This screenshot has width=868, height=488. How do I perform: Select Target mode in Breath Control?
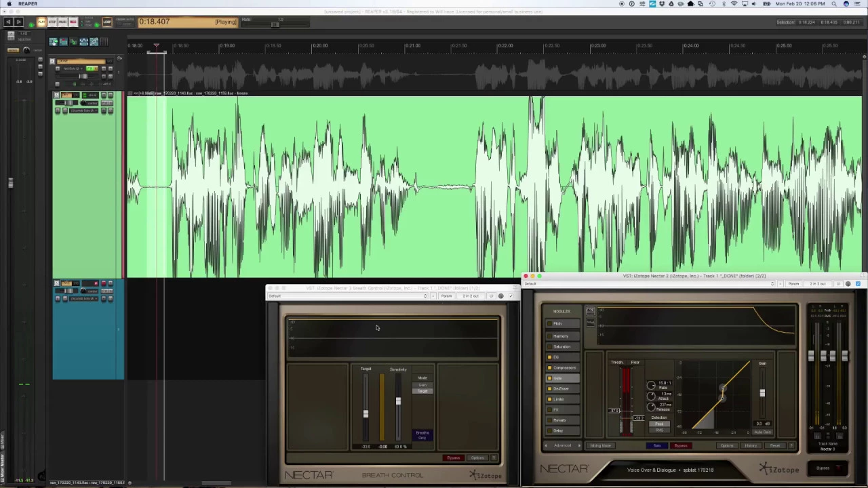click(x=422, y=391)
